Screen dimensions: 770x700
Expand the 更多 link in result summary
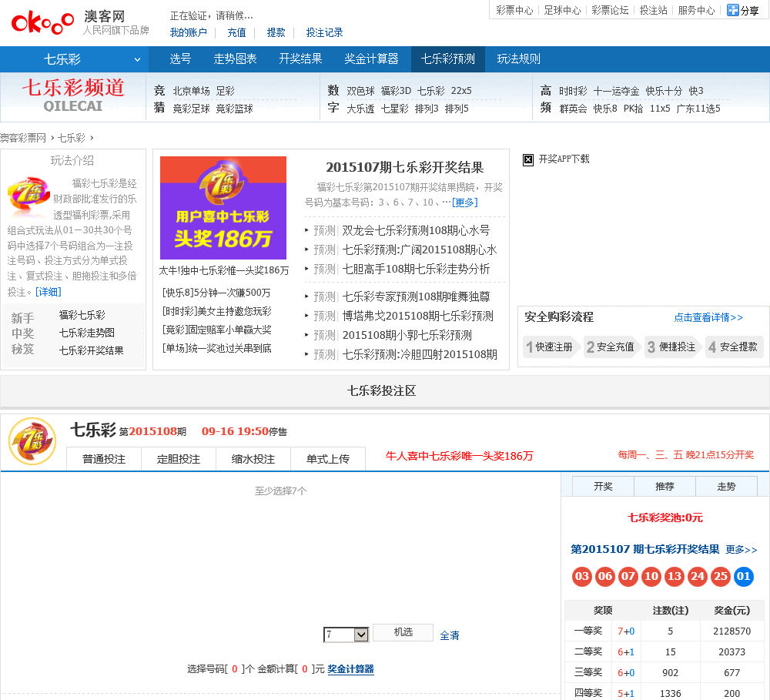[464, 203]
